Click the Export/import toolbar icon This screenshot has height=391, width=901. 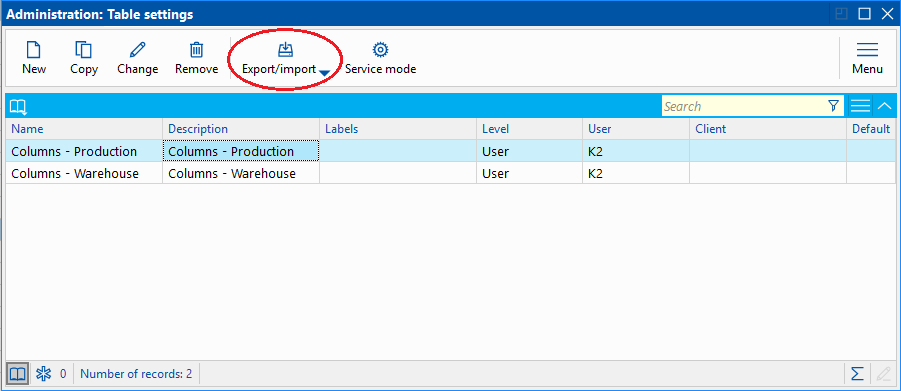click(285, 50)
